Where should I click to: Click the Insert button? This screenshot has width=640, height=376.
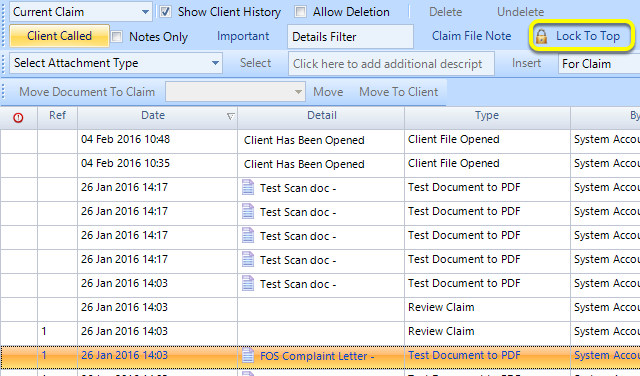click(x=527, y=63)
